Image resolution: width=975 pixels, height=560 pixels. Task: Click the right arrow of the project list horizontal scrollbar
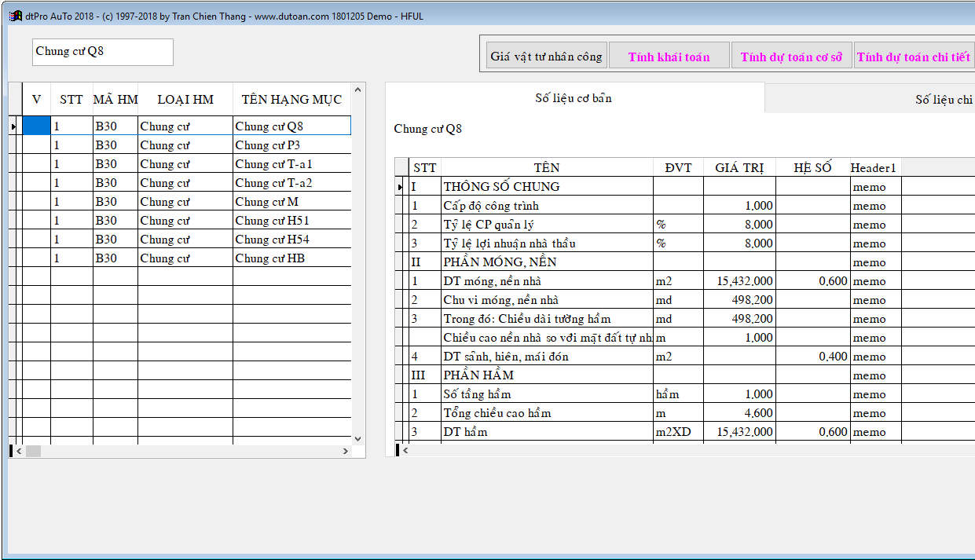345,451
